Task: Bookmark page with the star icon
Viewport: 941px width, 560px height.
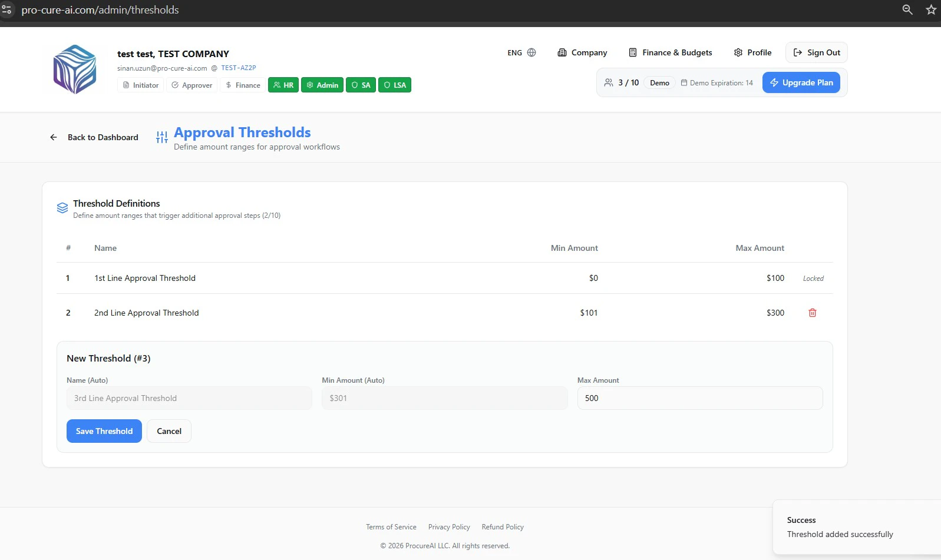Action: [x=931, y=9]
